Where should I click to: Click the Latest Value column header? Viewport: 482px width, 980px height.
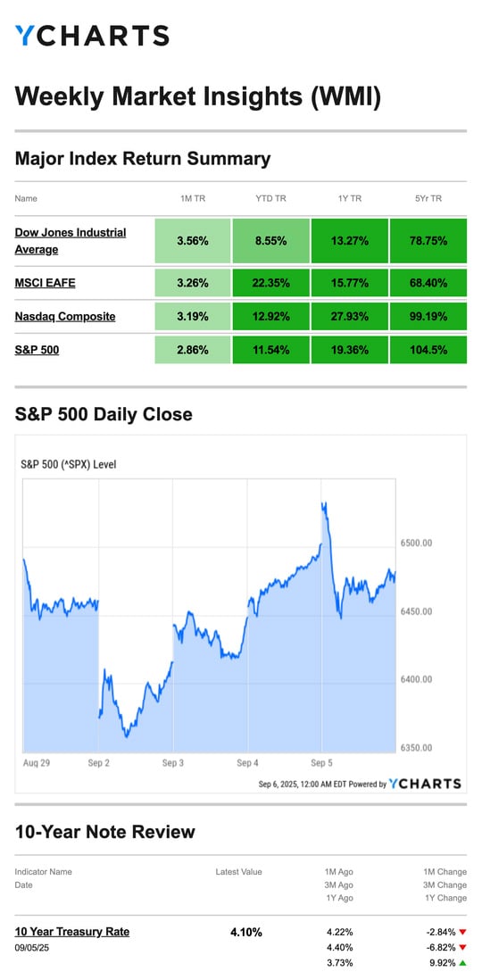[x=239, y=872]
